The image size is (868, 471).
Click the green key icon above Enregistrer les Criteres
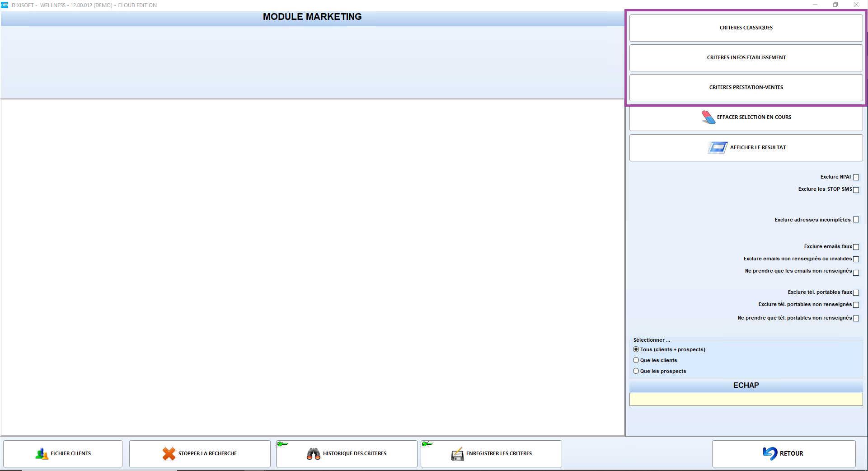[427, 444]
